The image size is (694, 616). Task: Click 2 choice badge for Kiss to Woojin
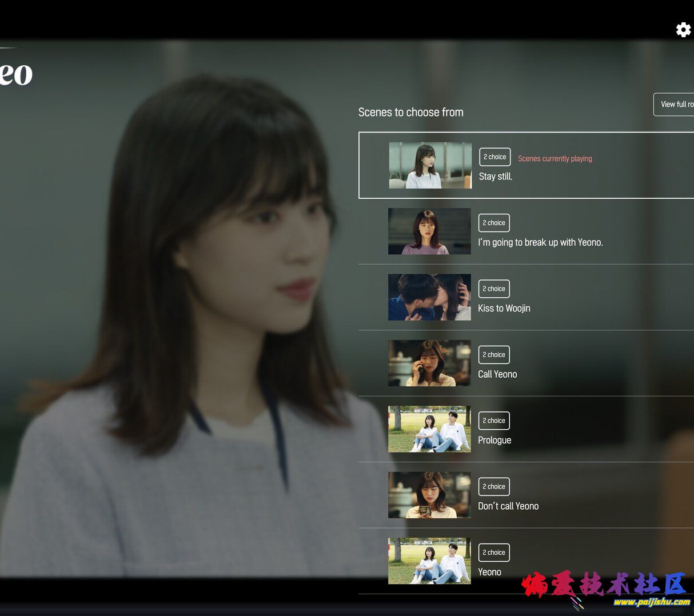tap(493, 289)
